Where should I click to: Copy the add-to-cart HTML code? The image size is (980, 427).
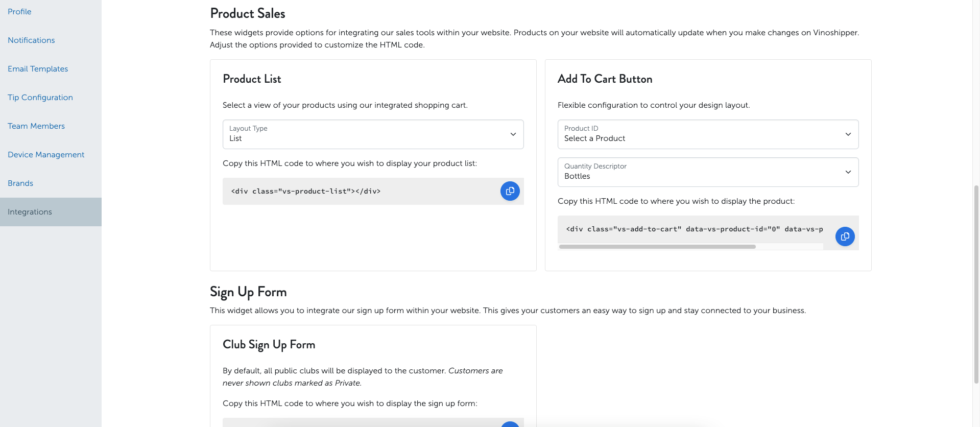tap(845, 236)
